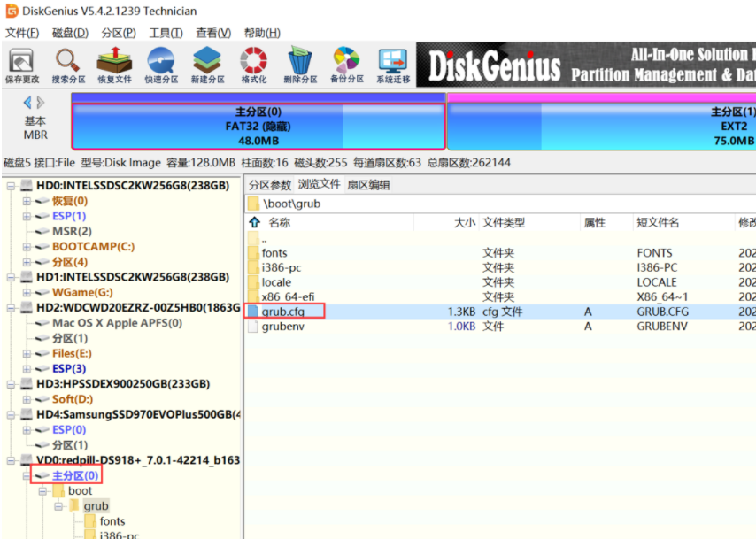
Task: Open Backup Partition (备份分区) tool
Action: point(347,65)
